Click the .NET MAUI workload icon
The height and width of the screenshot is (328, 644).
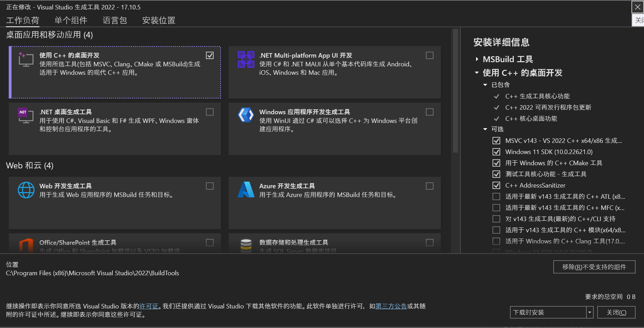(246, 59)
